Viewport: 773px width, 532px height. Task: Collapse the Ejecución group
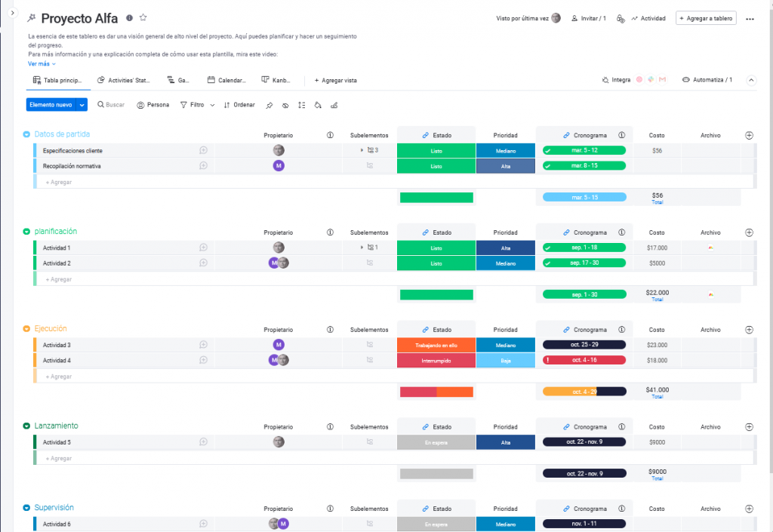click(26, 329)
